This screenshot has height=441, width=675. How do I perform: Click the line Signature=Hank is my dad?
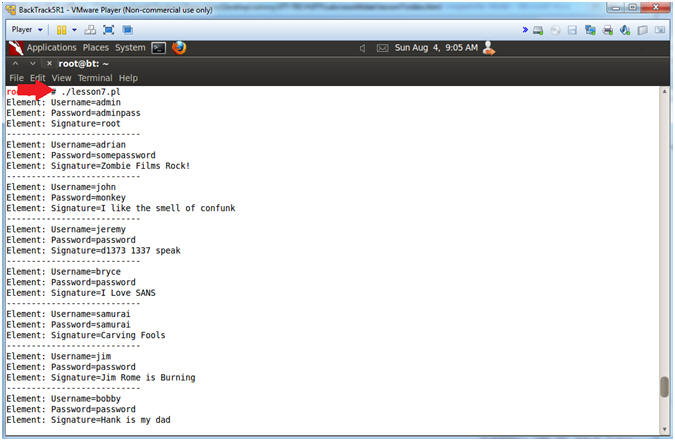pyautogui.click(x=89, y=420)
